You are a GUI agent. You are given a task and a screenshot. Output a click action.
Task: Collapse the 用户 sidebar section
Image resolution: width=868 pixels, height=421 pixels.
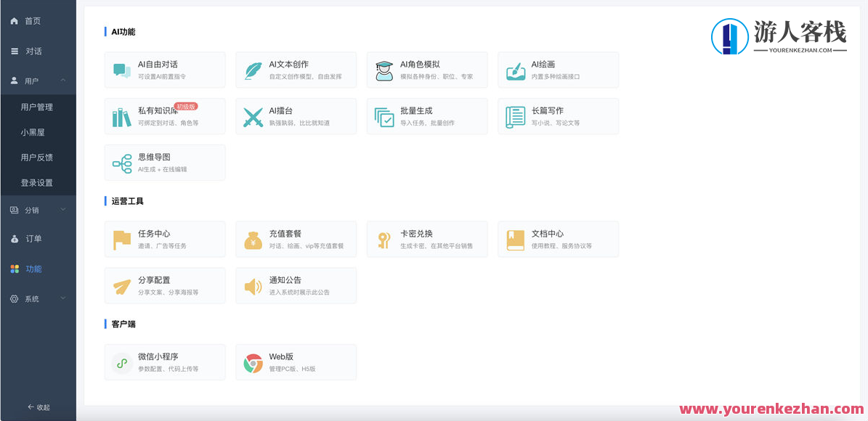[38, 81]
